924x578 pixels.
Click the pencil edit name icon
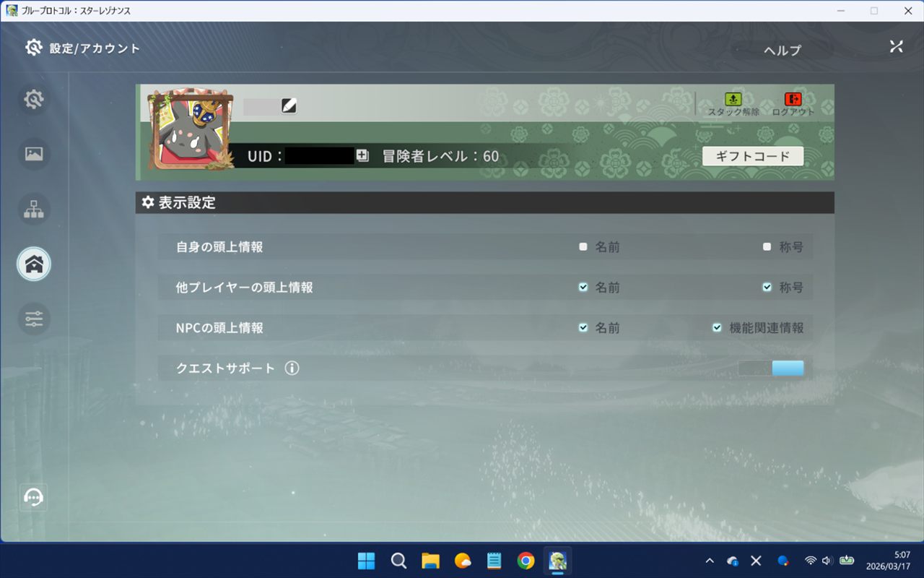click(x=289, y=106)
